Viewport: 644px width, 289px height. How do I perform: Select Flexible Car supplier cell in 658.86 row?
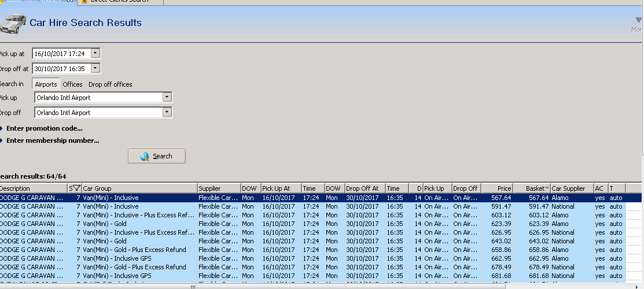tap(219, 250)
